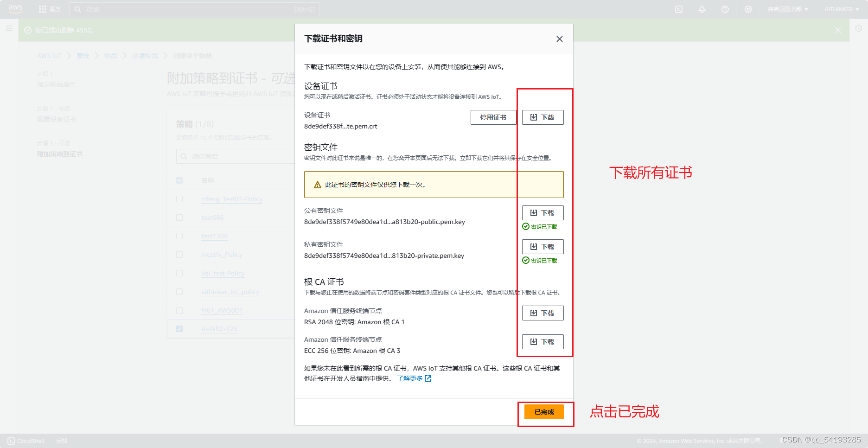
Task: Open the 了解更多 learn more link
Action: click(414, 378)
